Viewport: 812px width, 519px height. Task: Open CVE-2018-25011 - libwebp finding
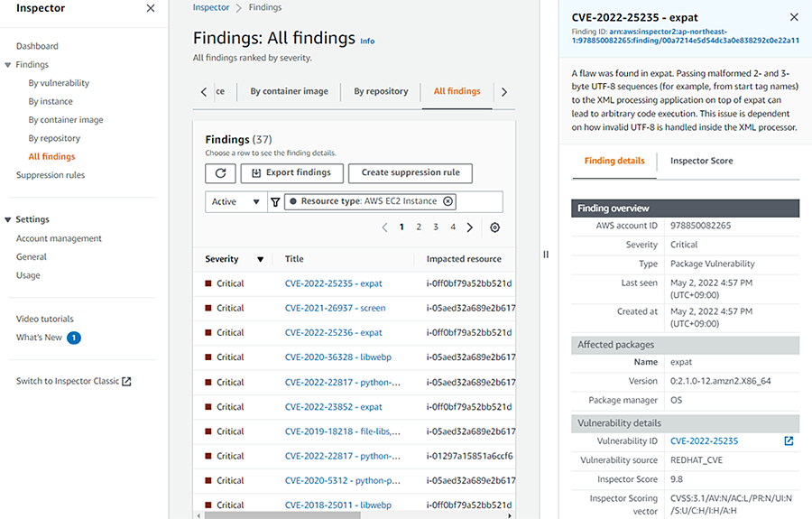coord(338,505)
